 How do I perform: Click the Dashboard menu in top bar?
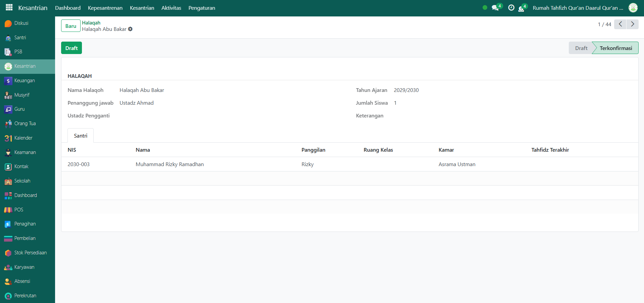(x=68, y=8)
